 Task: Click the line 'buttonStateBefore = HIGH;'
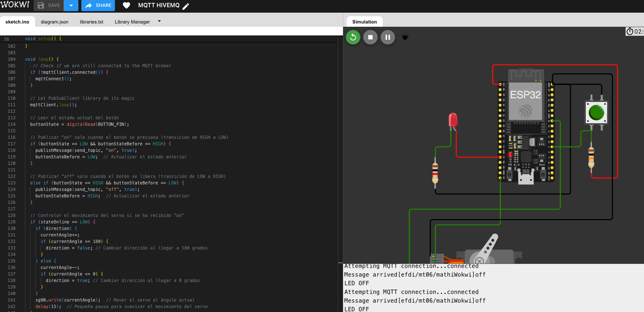tap(68, 196)
